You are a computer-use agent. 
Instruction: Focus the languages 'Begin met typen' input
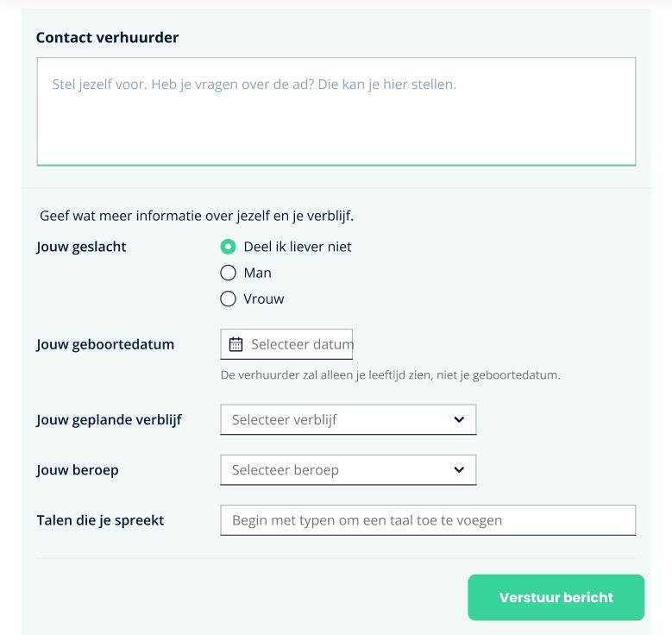tap(427, 520)
